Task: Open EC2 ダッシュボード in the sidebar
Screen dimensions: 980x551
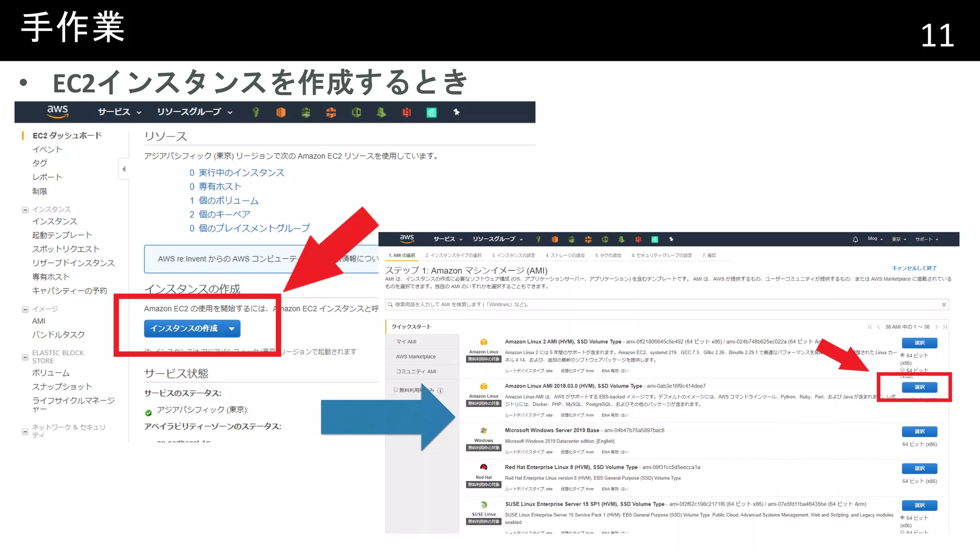Action: [67, 136]
